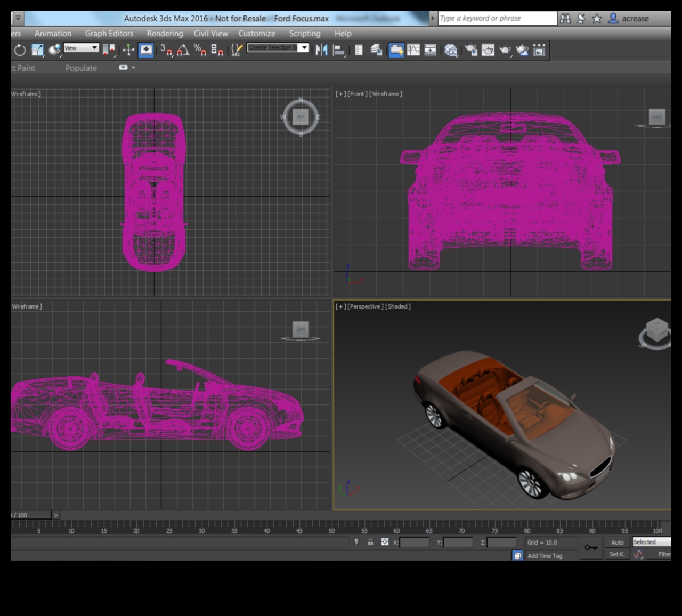Open the Create Selection Set dropdown
The image size is (682, 616).
coord(304,47)
